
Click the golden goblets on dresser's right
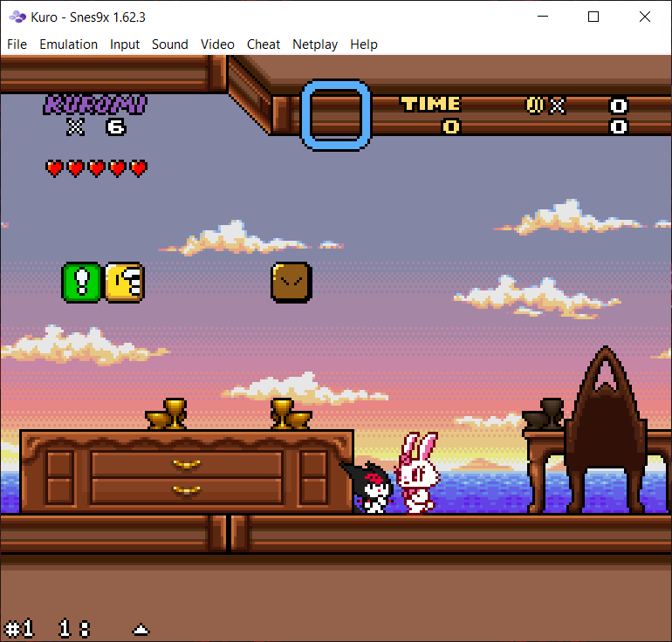[291, 414]
